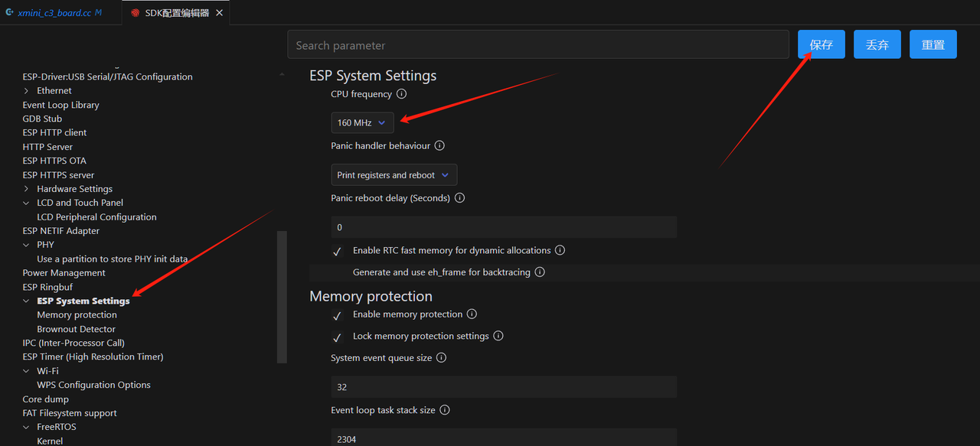Viewport: 980px width, 446px height.
Task: Click info icon beside Panic handler behaviour
Action: [x=439, y=145]
